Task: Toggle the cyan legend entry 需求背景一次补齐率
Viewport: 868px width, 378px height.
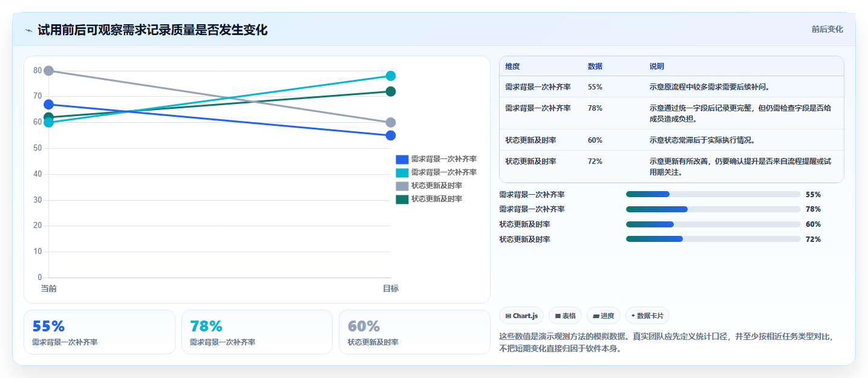Action: tap(436, 172)
